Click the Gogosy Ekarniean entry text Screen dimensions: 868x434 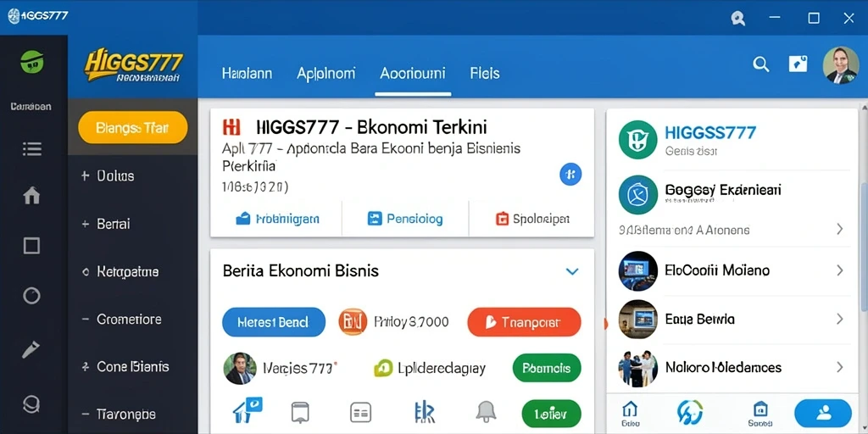723,191
